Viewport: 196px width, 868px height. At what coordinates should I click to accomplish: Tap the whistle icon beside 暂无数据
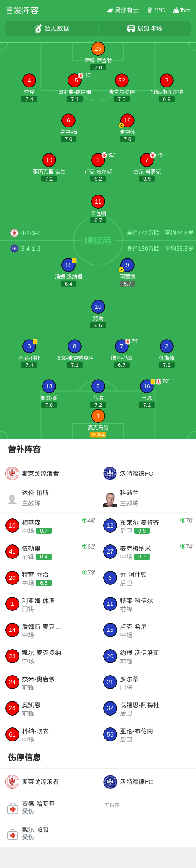(38, 28)
